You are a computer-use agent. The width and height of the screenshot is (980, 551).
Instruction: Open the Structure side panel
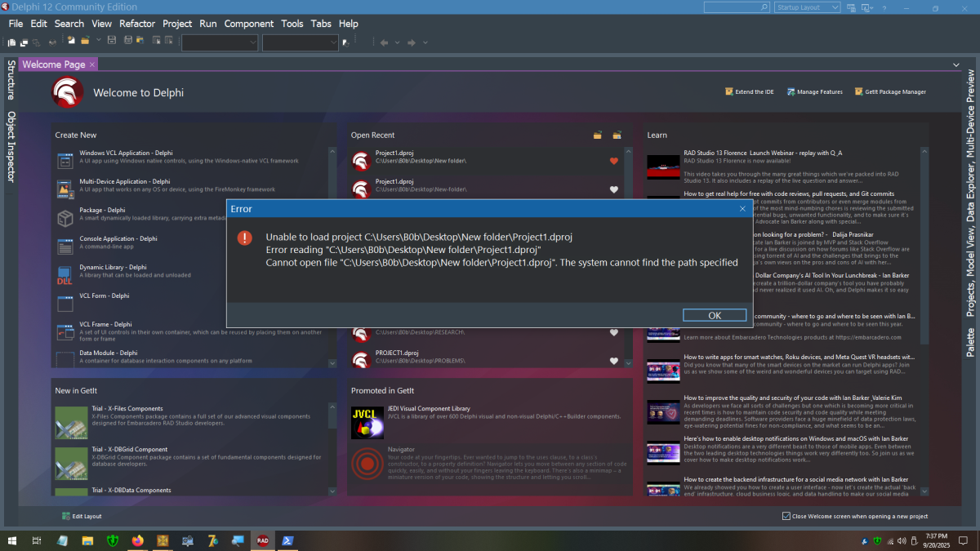pyautogui.click(x=11, y=78)
